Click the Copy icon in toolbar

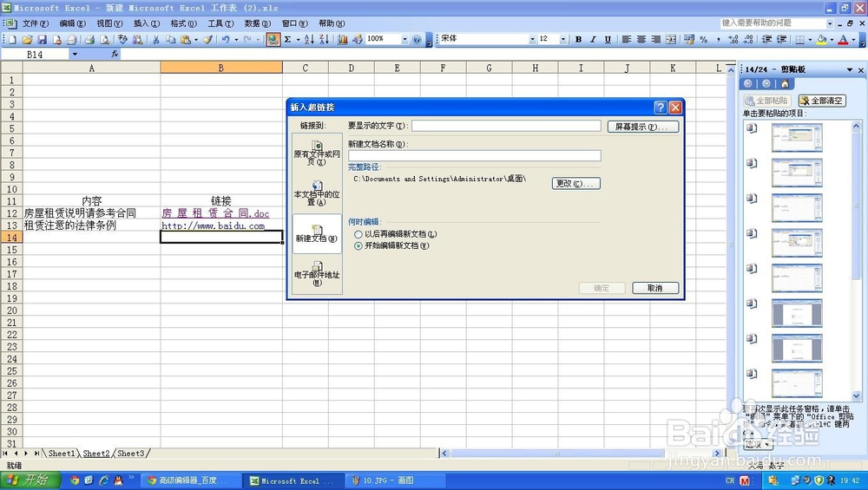[x=170, y=39]
